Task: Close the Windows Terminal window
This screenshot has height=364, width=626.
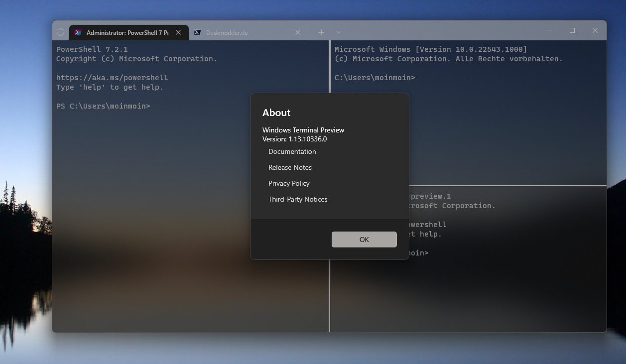Action: 595,30
